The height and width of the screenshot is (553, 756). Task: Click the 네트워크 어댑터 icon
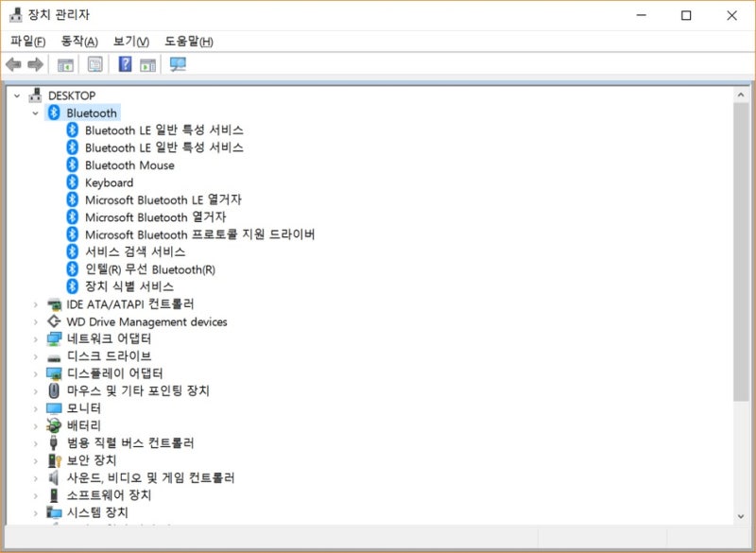pos(54,339)
